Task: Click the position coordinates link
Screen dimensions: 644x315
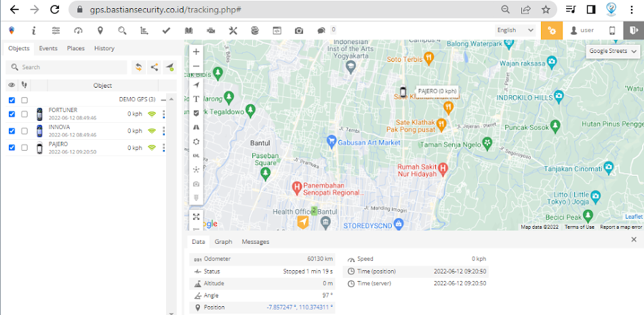Action: [300, 307]
